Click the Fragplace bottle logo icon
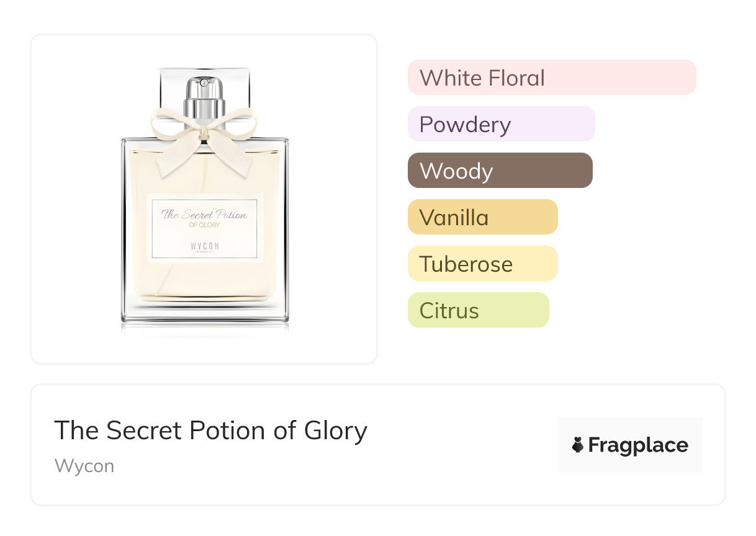 (578, 445)
